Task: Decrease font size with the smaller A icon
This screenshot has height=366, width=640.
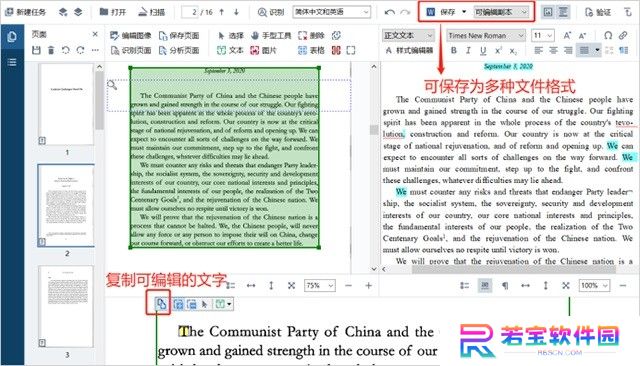Action: pyautogui.click(x=582, y=36)
